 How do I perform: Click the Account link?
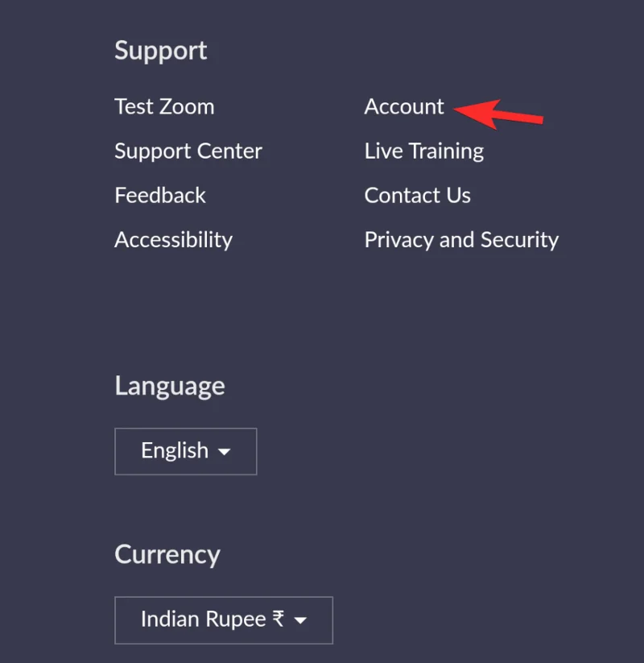click(x=404, y=106)
